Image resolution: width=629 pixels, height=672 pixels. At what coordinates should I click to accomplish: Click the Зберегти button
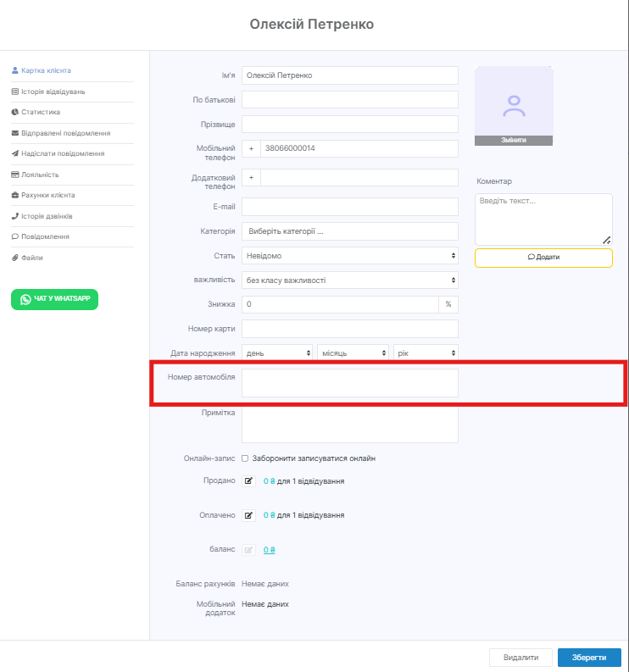pyautogui.click(x=589, y=658)
